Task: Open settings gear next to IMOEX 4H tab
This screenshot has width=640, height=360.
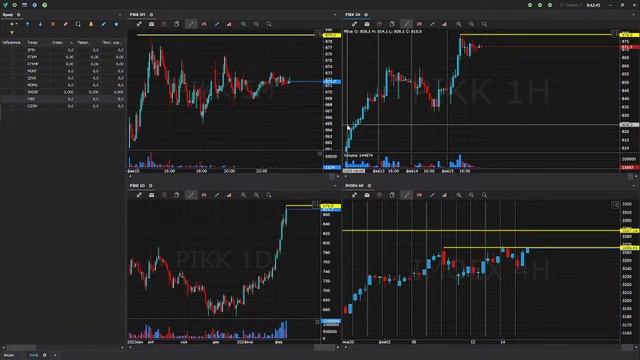Action: (369, 186)
